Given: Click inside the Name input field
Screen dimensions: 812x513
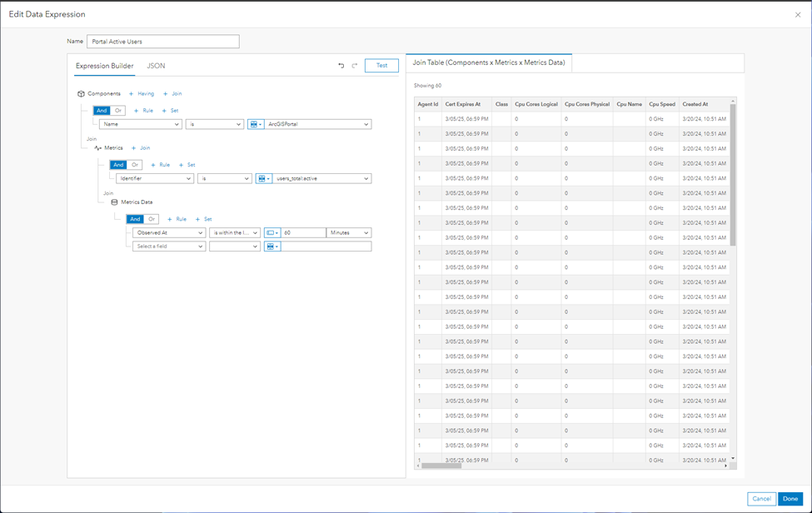Looking at the screenshot, I should click(x=162, y=41).
